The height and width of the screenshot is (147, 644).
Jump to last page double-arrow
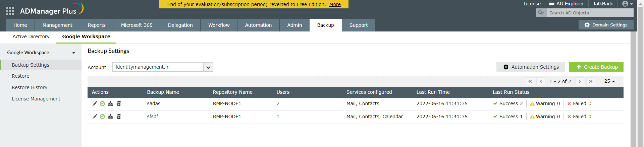pos(591,81)
